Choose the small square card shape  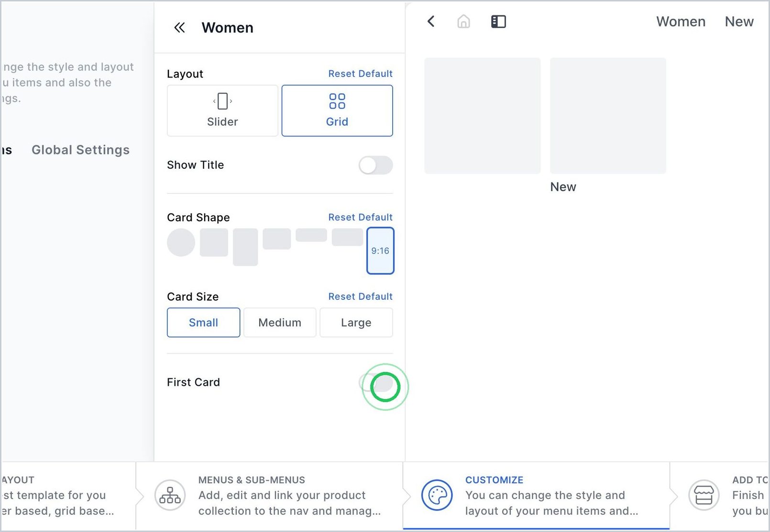(214, 242)
